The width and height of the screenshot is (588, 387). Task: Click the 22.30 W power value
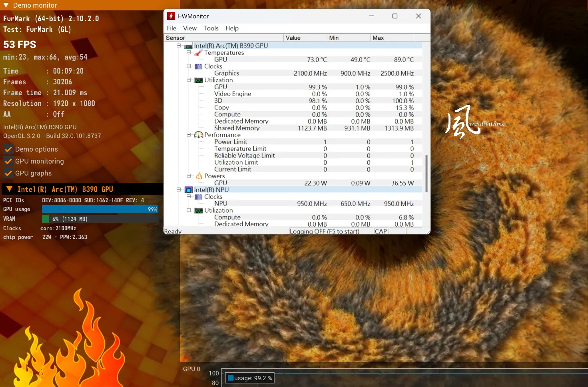(316, 183)
